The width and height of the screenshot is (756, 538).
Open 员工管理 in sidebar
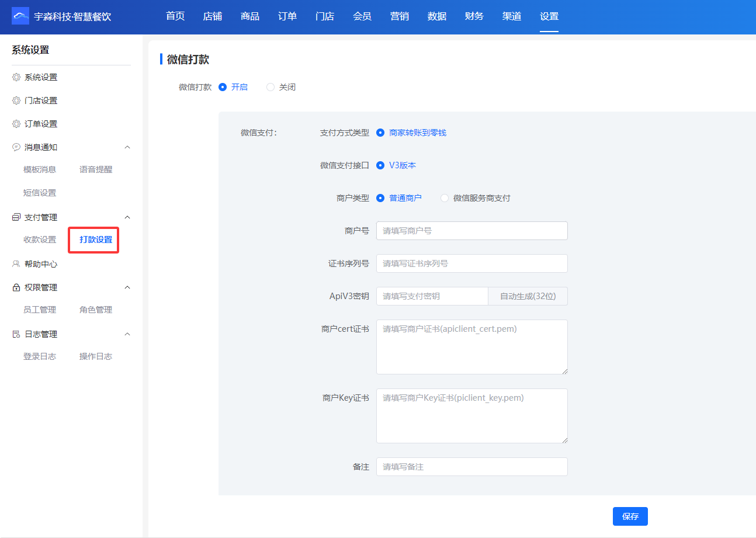click(40, 310)
